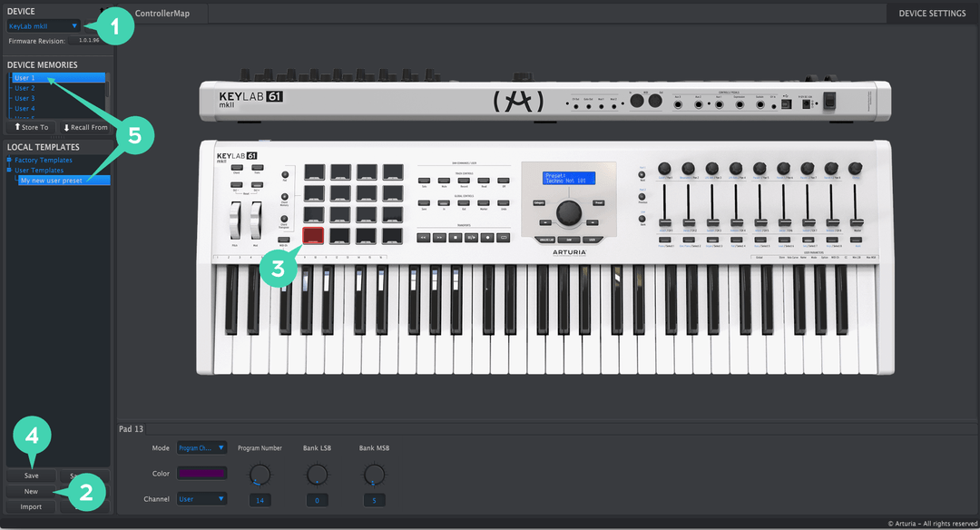Click the Recall From button
The width and height of the screenshot is (980, 530).
85,127
